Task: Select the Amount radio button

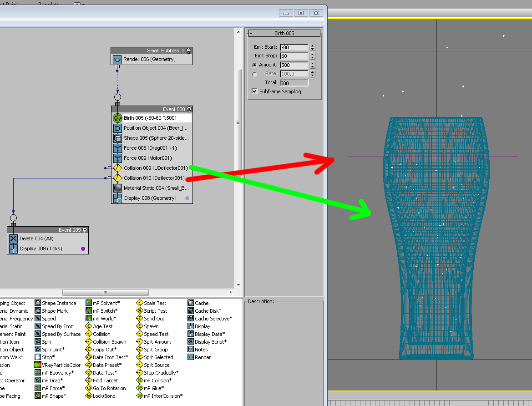Action: pos(254,65)
